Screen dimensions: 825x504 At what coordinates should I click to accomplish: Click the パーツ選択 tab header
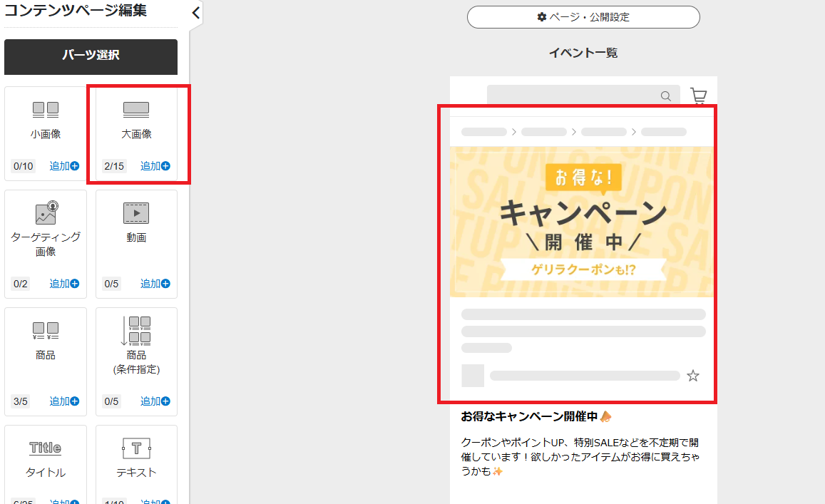(x=91, y=56)
